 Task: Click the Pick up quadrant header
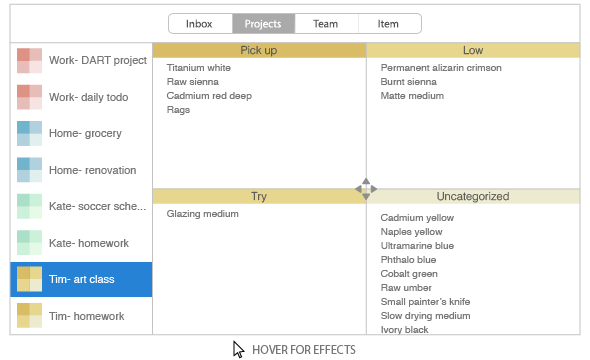pyautogui.click(x=259, y=50)
